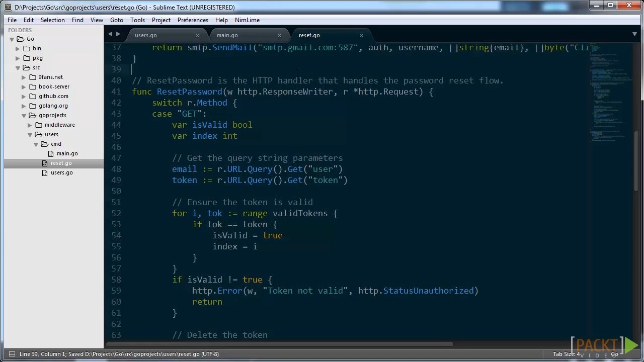644x362 pixels.
Task: Close the reset.go tab
Action: (361, 35)
